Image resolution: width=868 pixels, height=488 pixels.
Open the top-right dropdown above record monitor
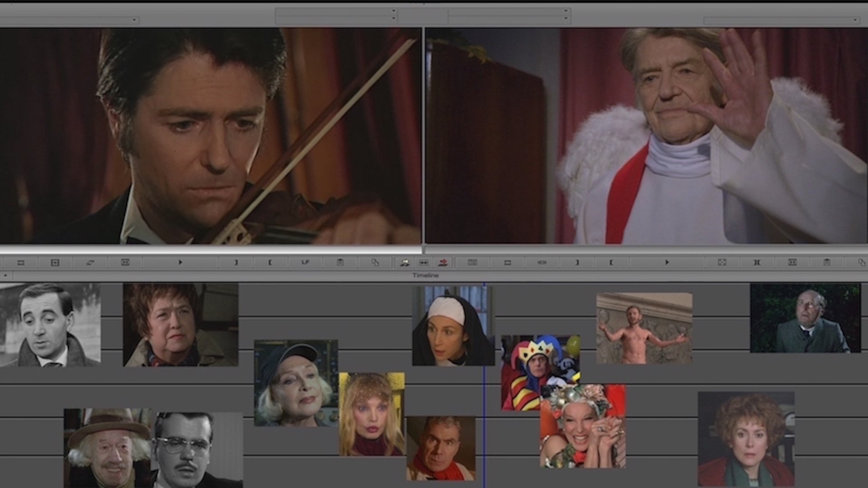point(854,20)
